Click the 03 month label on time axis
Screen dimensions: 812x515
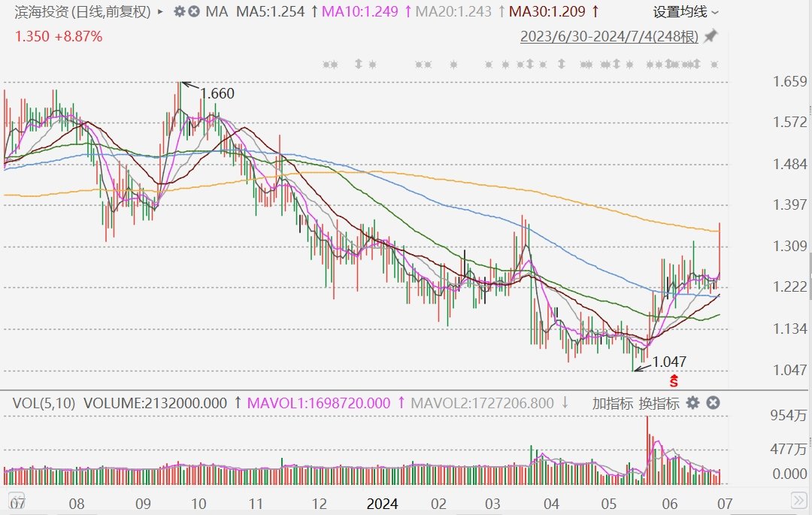tap(492, 504)
